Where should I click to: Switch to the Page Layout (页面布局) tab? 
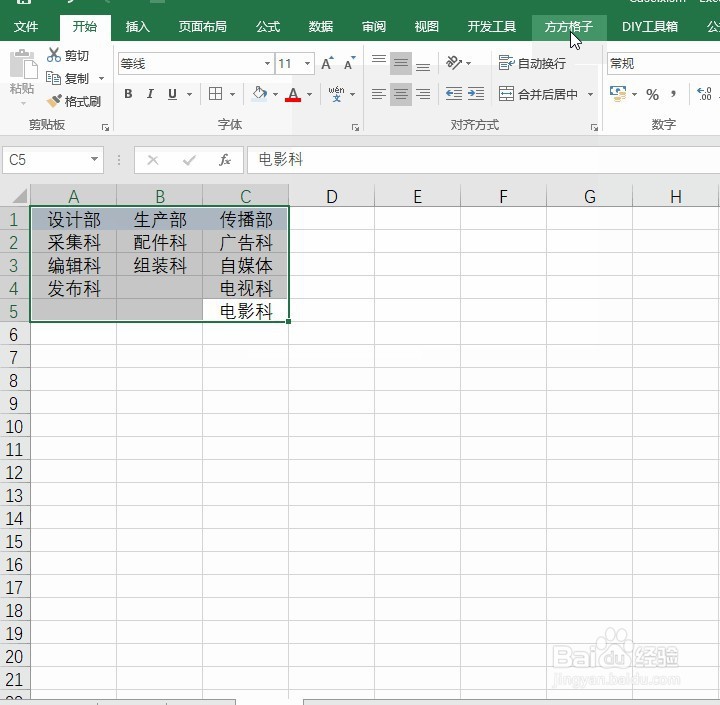pyautogui.click(x=202, y=27)
